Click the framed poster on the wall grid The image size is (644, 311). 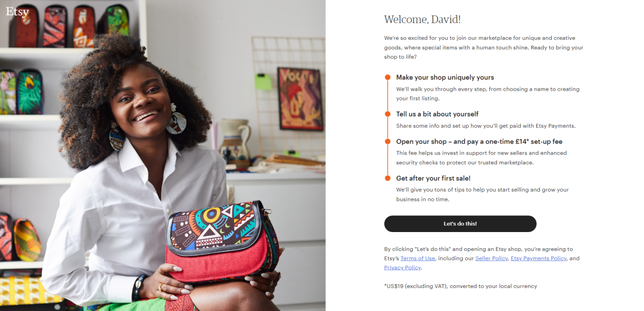(301, 99)
